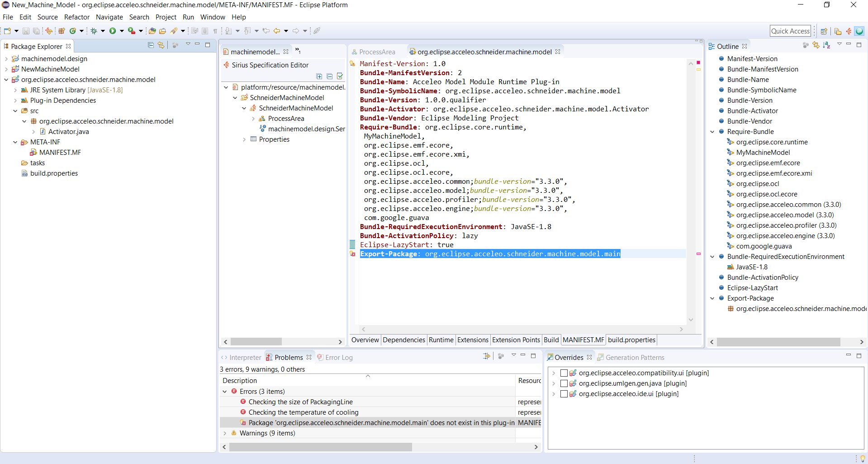Launch External Tools from the toolbar icon
868x464 pixels.
[x=132, y=31]
